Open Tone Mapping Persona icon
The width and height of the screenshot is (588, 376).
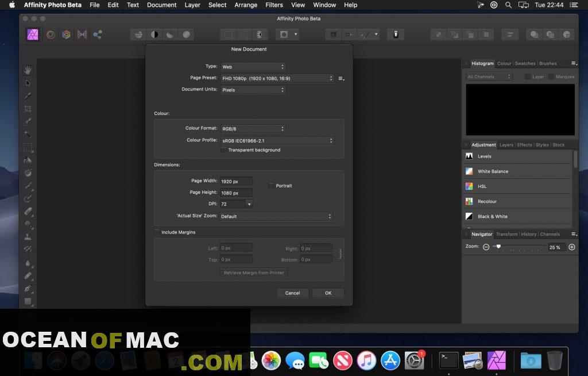click(82, 34)
